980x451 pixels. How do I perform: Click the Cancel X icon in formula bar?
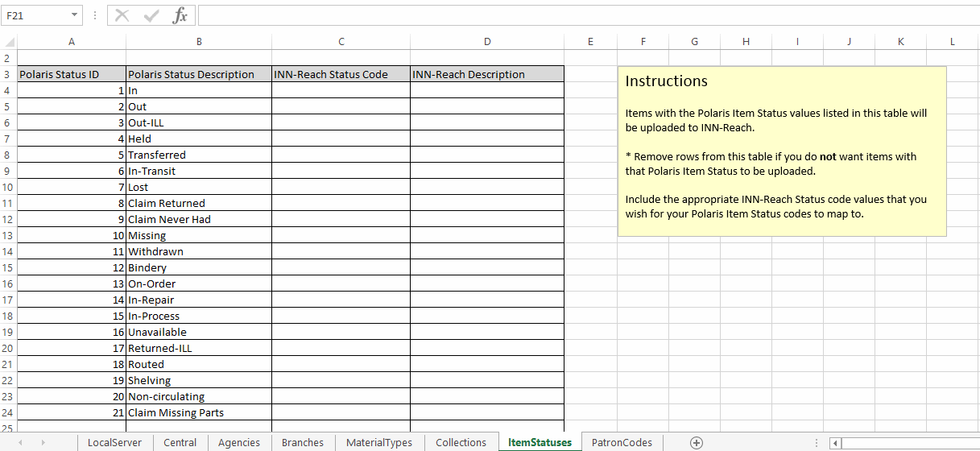[122, 15]
